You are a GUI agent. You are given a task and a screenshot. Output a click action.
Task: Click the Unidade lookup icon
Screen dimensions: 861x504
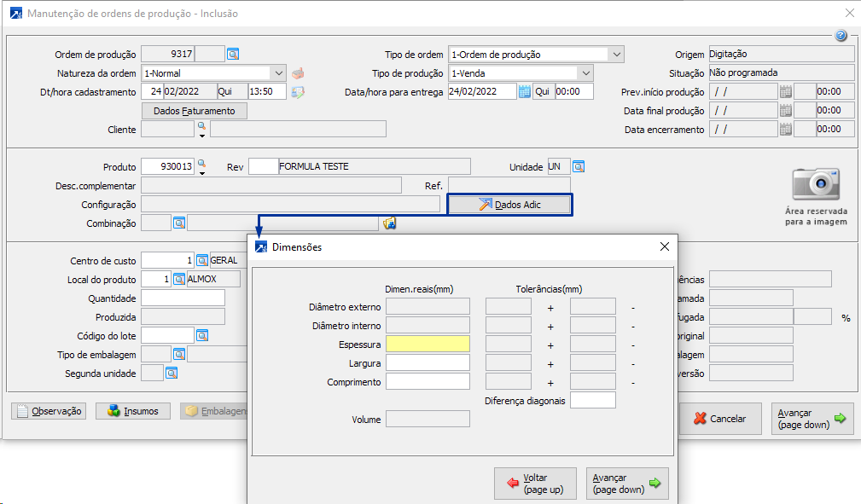click(x=579, y=167)
